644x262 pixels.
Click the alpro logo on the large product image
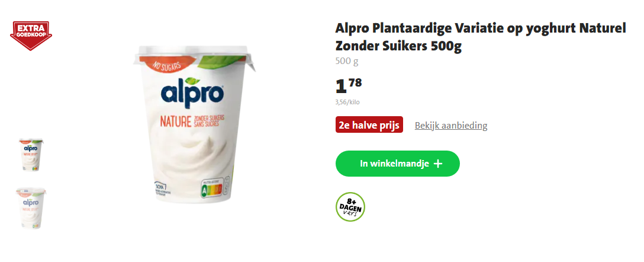193,92
